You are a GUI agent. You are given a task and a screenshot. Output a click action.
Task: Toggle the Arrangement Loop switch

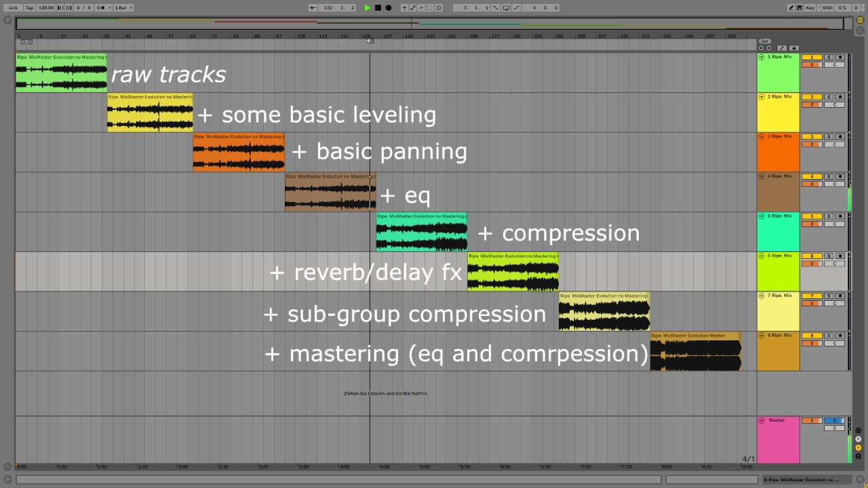click(506, 8)
